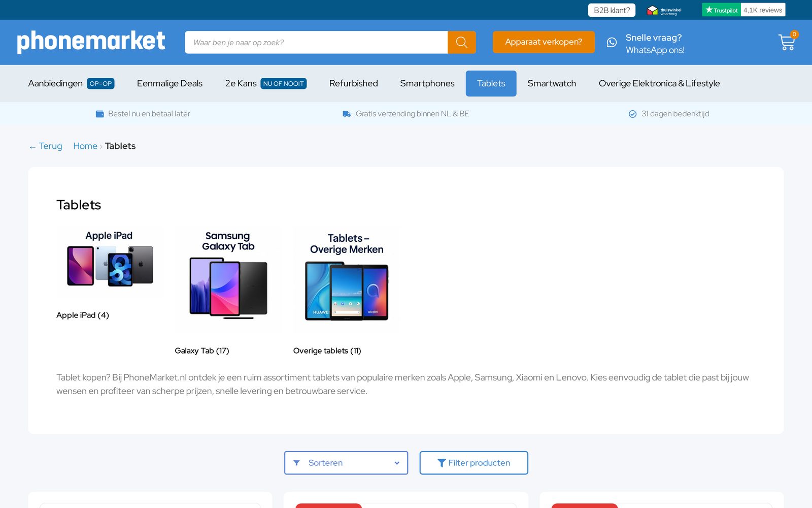Click the '31 dagen bedenktijd' text
The image size is (812, 508).
click(675, 114)
